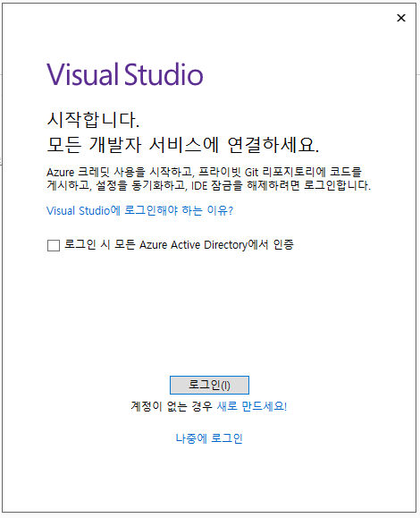Image resolution: width=420 pixels, height=518 pixels.
Task: Choose '나중에 로그인' to sign in later
Action: [209, 438]
